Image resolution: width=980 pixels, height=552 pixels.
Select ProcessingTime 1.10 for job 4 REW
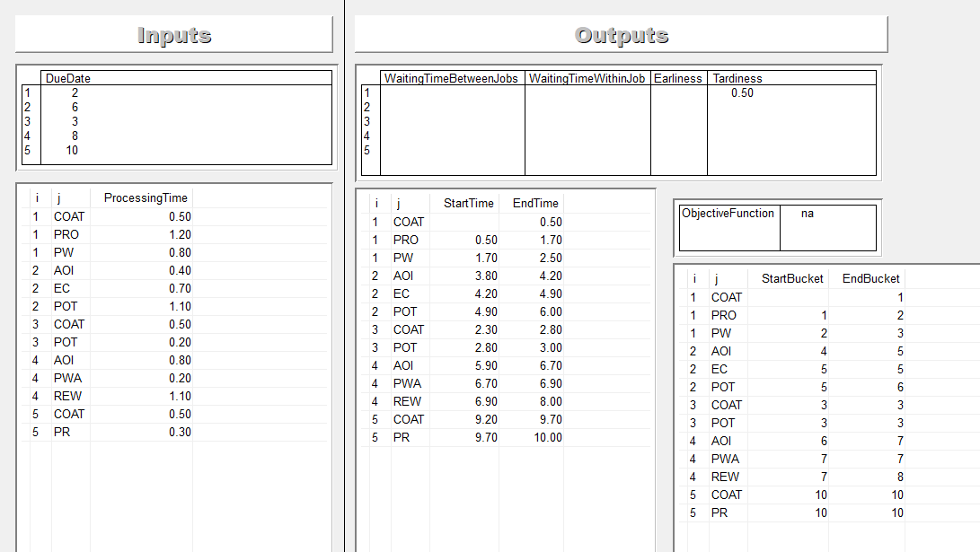(180, 397)
